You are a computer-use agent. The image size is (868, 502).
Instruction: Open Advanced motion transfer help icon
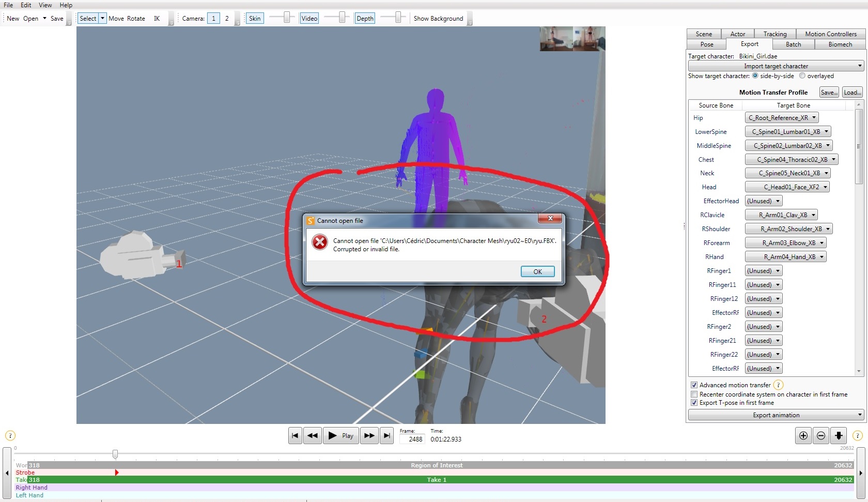click(x=779, y=385)
